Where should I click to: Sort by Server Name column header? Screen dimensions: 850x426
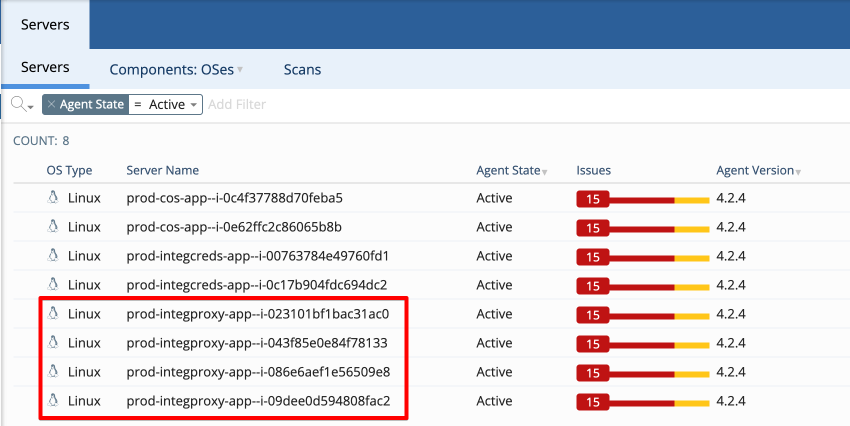pyautogui.click(x=163, y=170)
